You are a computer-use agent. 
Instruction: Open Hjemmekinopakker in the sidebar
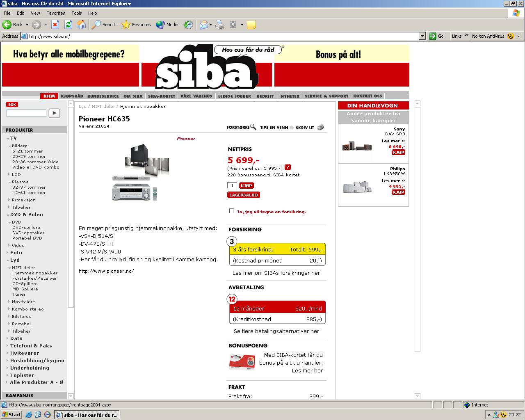(35, 273)
